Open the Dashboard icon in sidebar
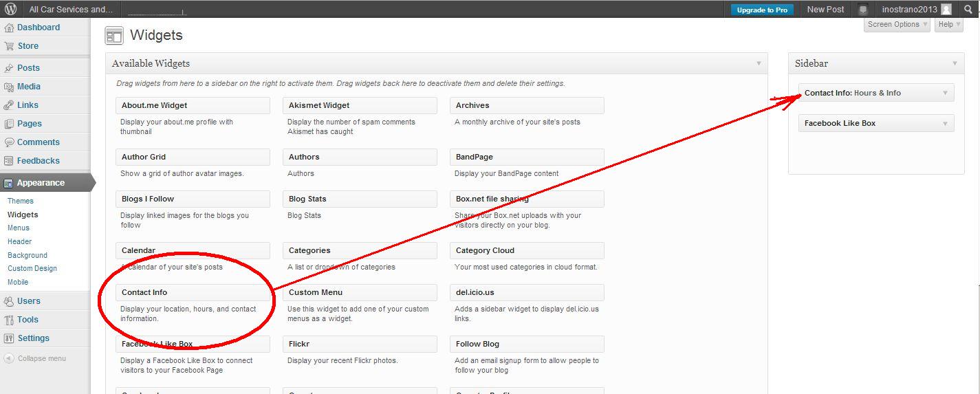 click(9, 28)
